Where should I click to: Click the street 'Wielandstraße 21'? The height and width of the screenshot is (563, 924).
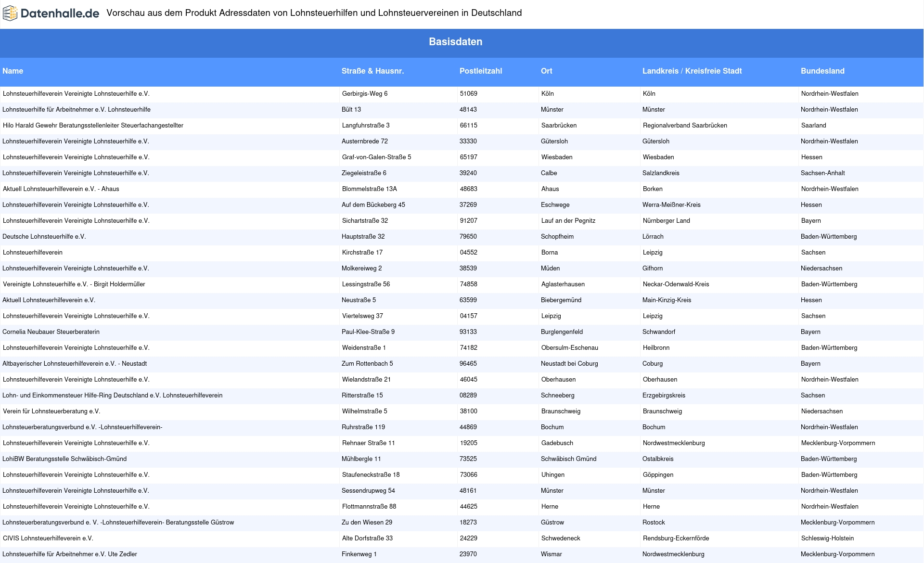click(366, 379)
